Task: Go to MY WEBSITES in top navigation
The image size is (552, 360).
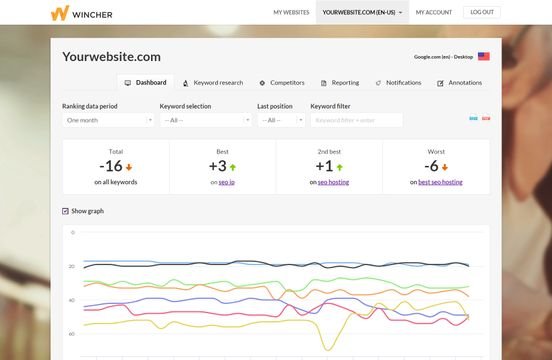Action: 291,12
